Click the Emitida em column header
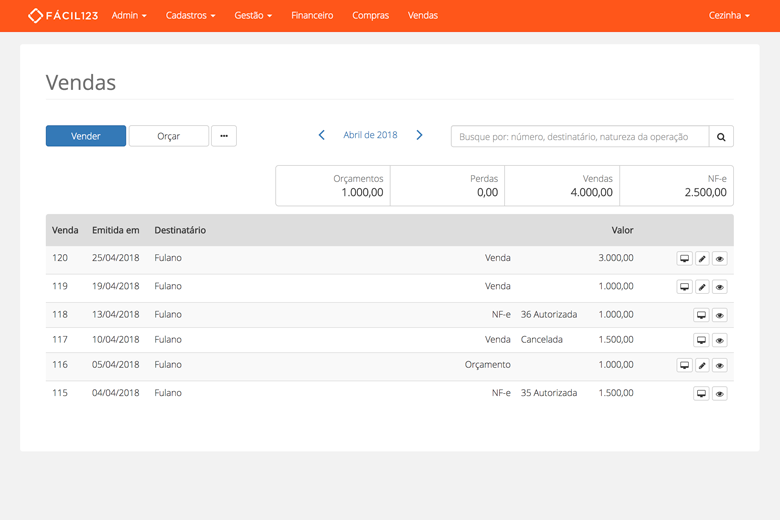 pyautogui.click(x=115, y=230)
